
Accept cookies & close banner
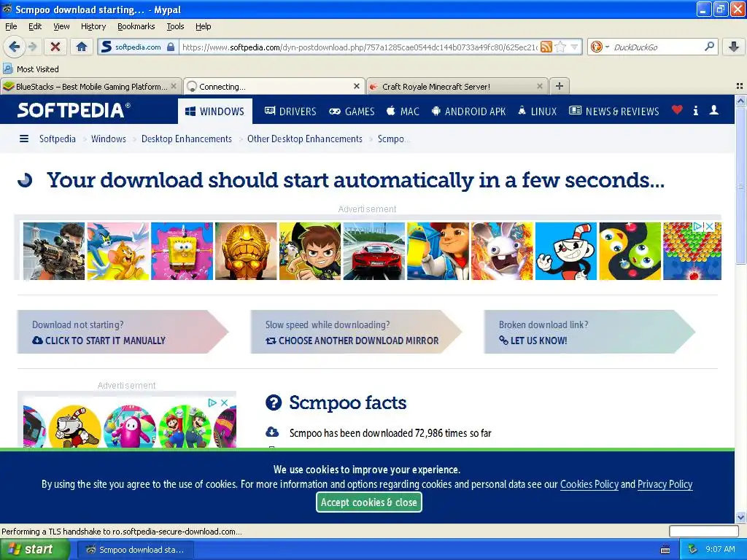(369, 502)
